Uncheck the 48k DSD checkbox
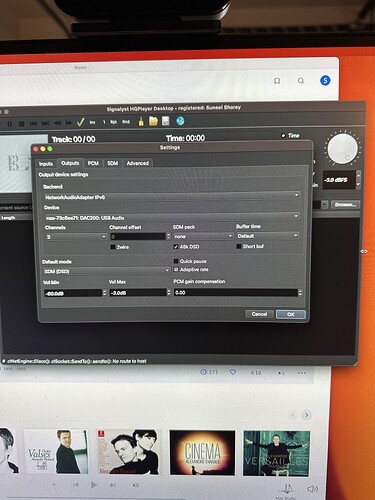The width and height of the screenshot is (375, 500). 176,247
